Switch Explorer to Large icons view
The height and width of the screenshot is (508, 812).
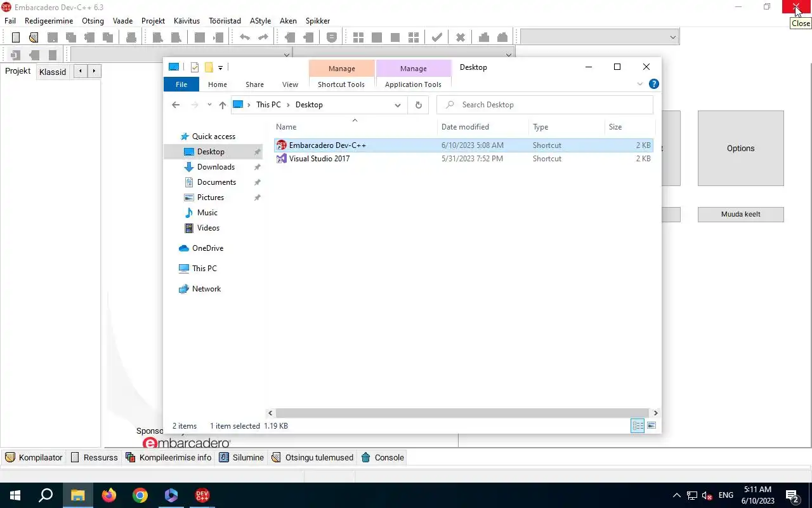click(652, 426)
